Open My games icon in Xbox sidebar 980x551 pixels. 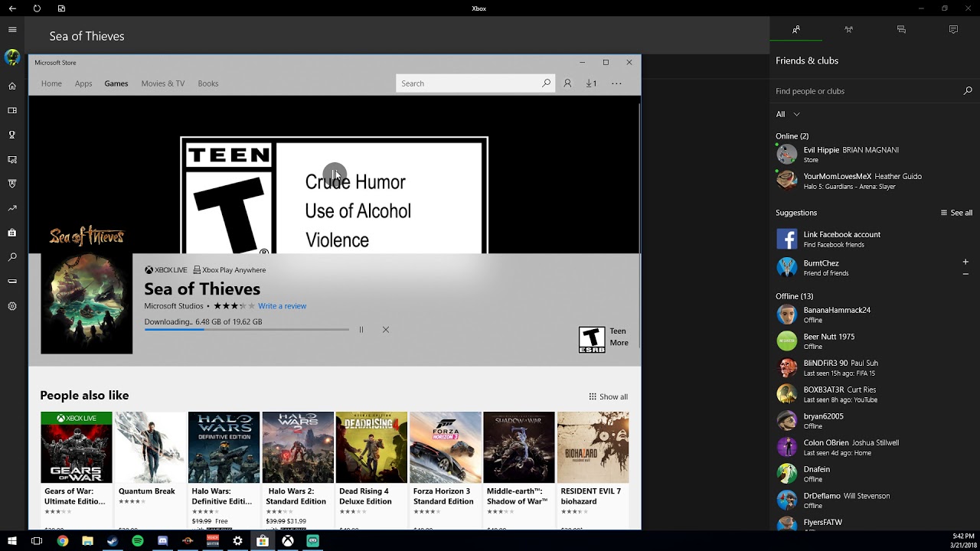pos(12,110)
